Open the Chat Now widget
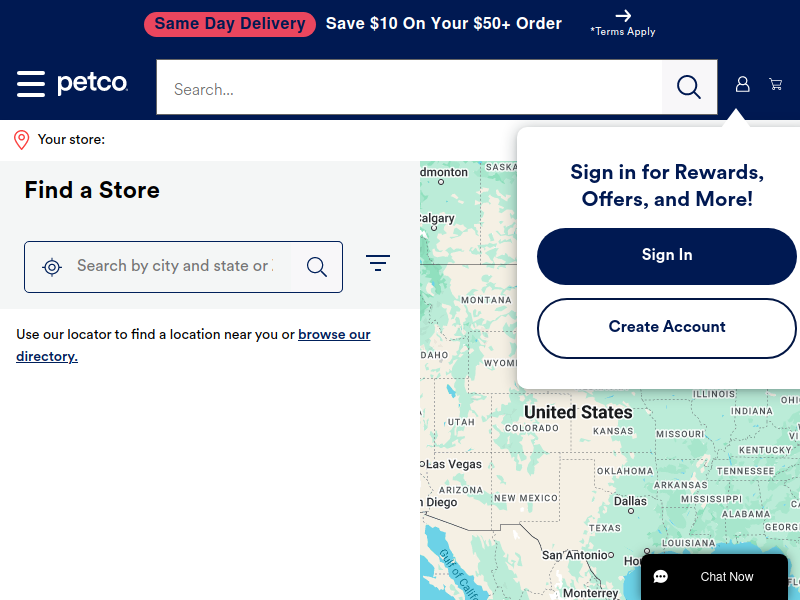 coord(714,577)
